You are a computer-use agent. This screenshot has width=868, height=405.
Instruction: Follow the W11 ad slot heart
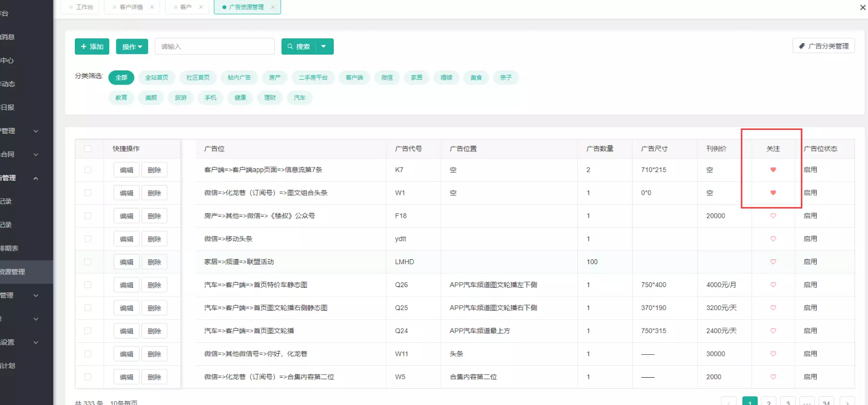pos(773,354)
